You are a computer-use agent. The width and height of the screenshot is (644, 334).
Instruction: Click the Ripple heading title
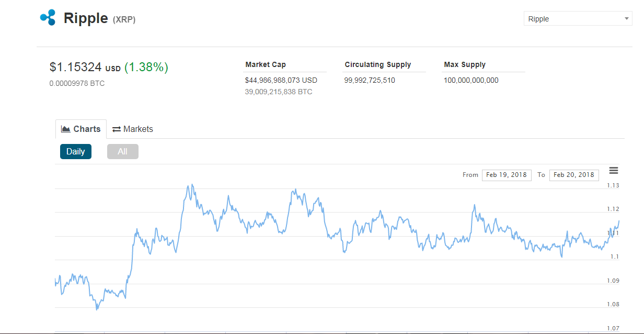86,18
